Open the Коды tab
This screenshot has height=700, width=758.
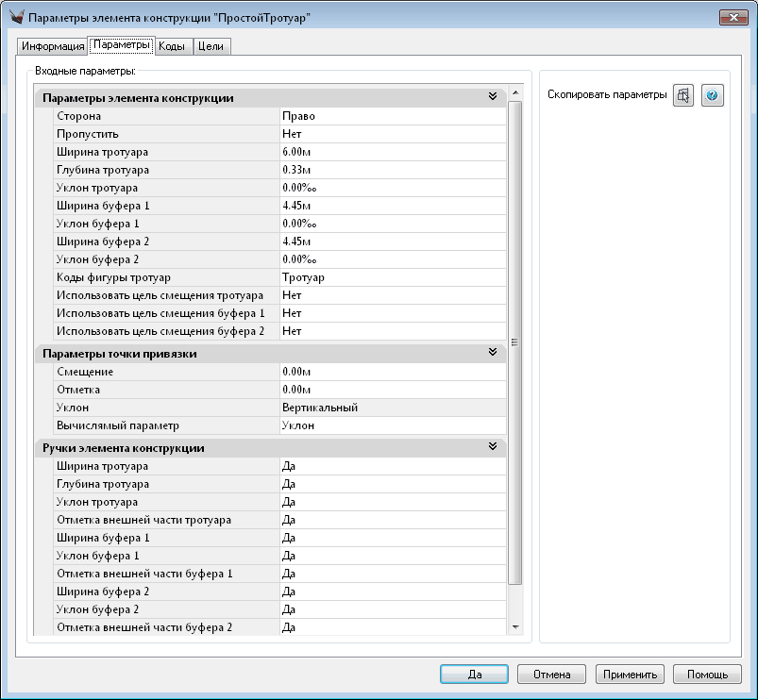coord(171,46)
